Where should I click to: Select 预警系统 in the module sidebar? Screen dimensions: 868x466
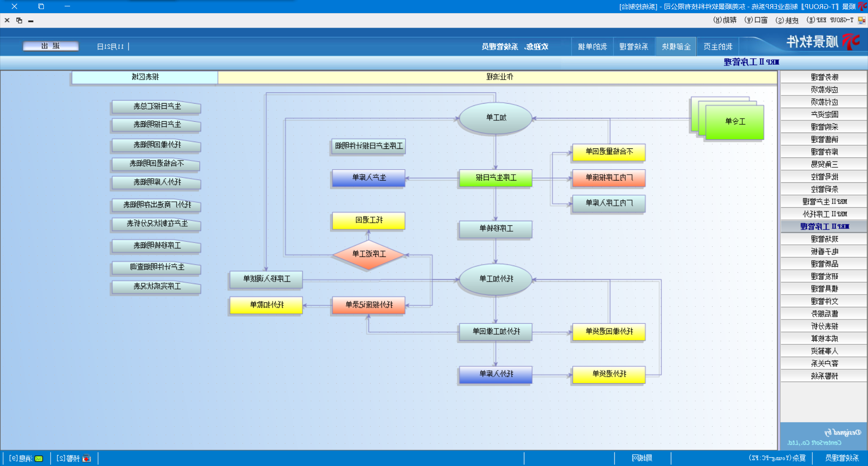tap(824, 376)
